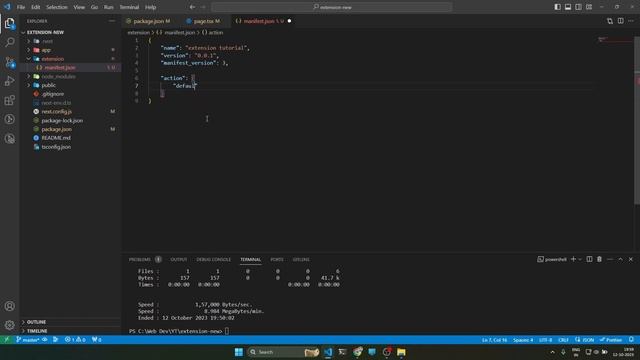The width and height of the screenshot is (640, 360).
Task: Toggle the secondary side bar
Action: (x=578, y=7)
